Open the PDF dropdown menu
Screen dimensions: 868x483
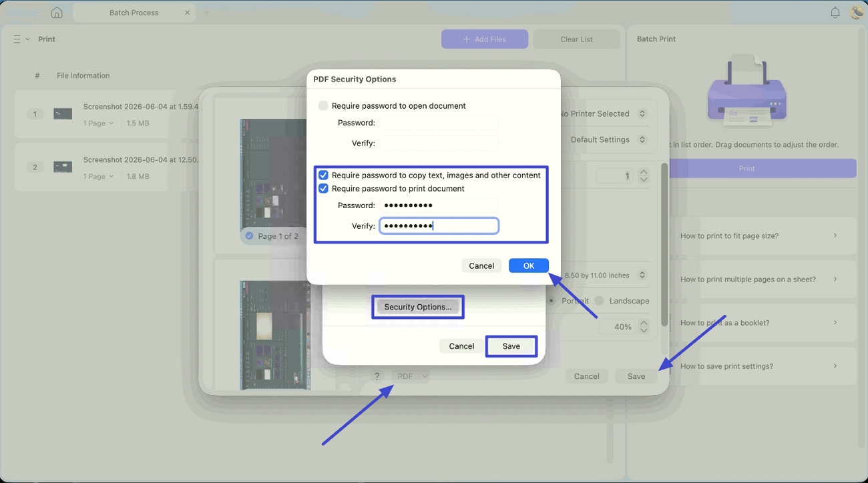click(411, 376)
